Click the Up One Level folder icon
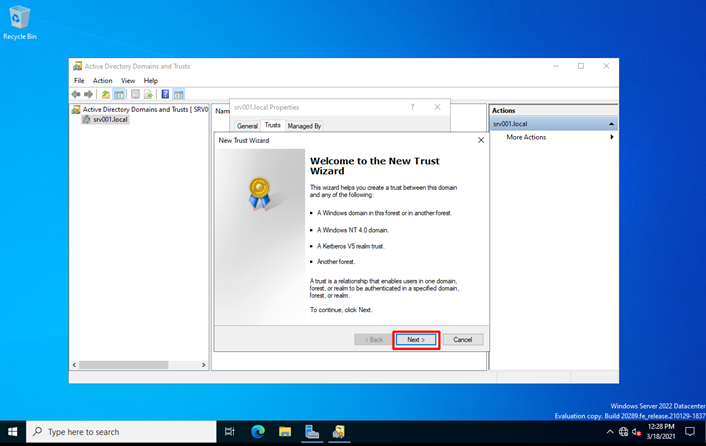The width and height of the screenshot is (706, 446). (x=105, y=94)
